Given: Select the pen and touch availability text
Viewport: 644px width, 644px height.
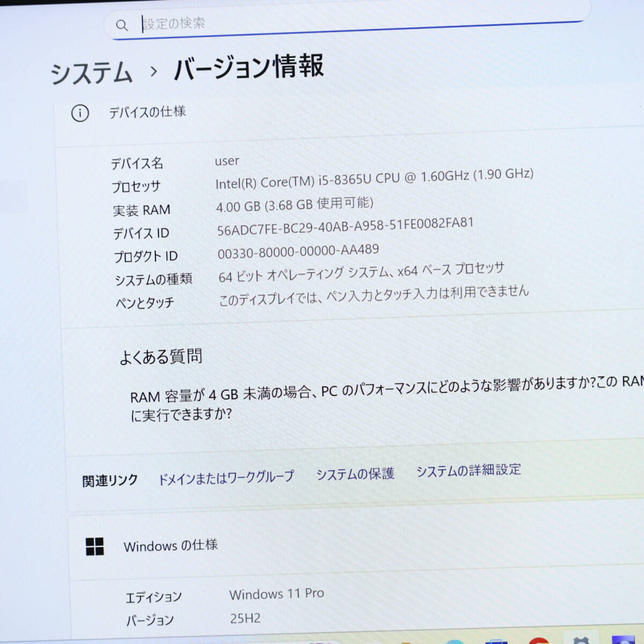Looking at the screenshot, I should coord(374,295).
